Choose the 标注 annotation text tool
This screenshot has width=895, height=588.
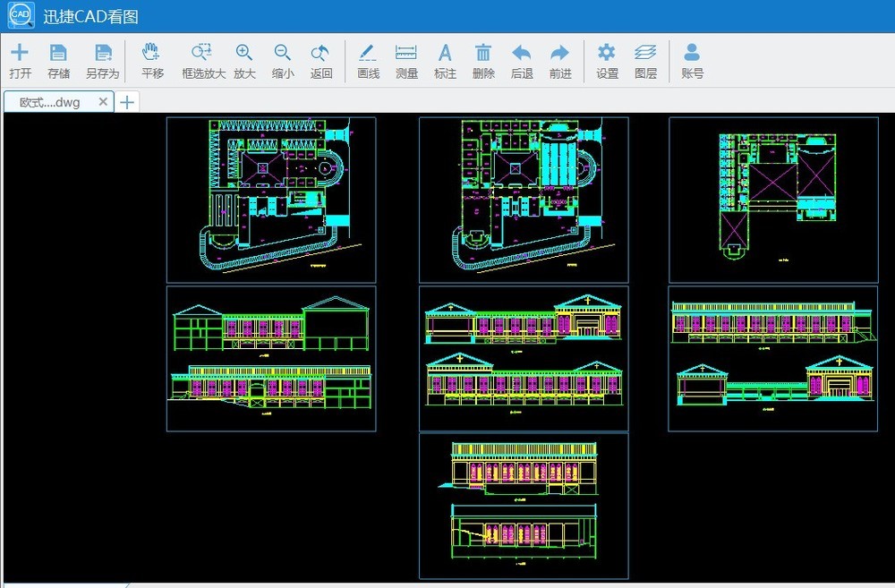[445, 61]
